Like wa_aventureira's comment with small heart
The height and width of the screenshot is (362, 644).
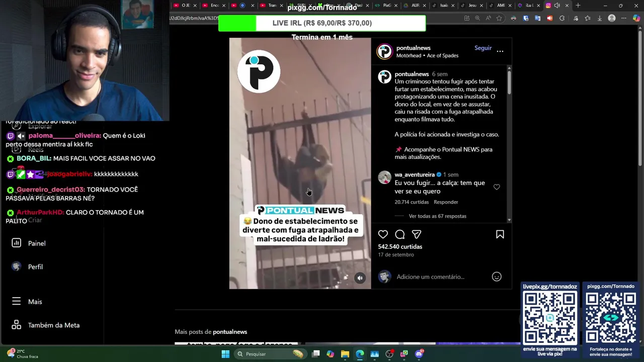point(497,187)
